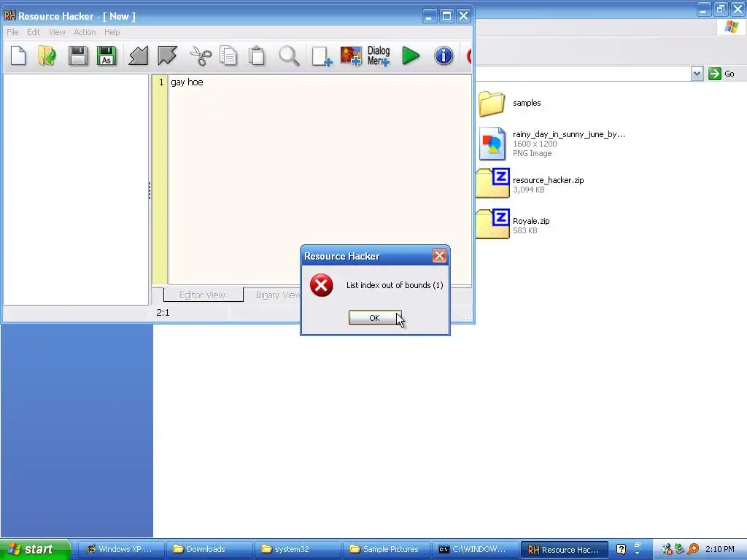
Task: Open the Windows Start menu
Action: tap(35, 549)
